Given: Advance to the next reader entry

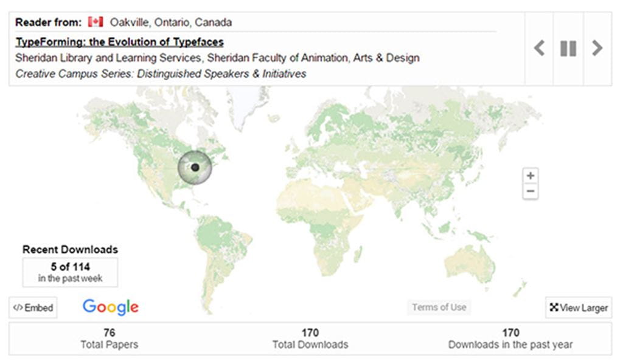Looking at the screenshot, I should [x=597, y=49].
